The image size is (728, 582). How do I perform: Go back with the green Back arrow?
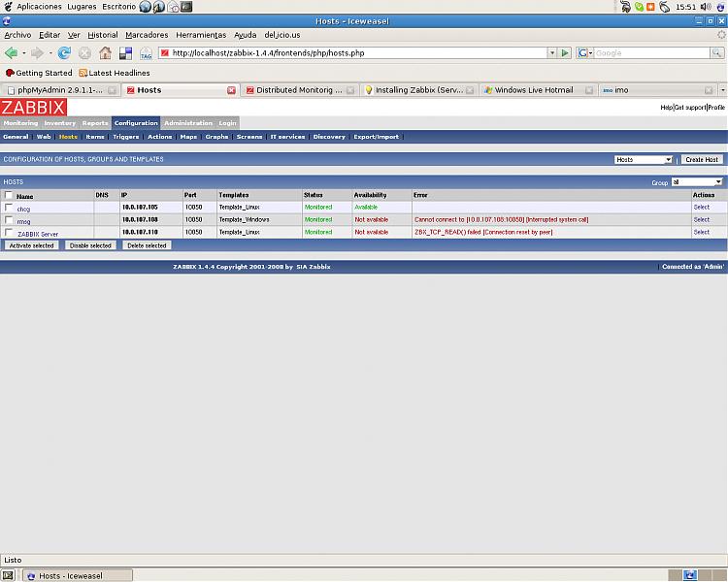(x=11, y=53)
